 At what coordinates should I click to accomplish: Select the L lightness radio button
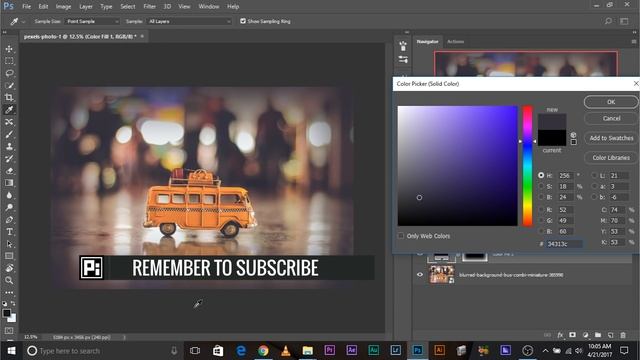594,175
